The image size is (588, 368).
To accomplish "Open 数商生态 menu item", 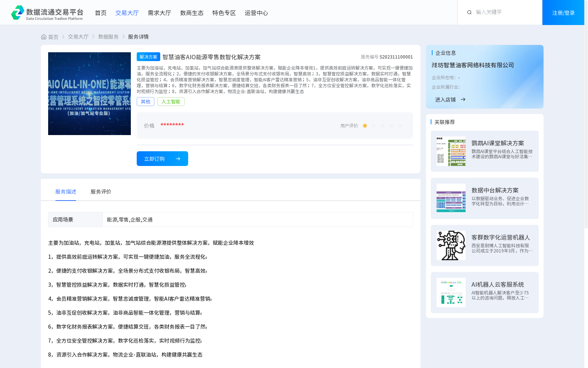I will tap(192, 13).
